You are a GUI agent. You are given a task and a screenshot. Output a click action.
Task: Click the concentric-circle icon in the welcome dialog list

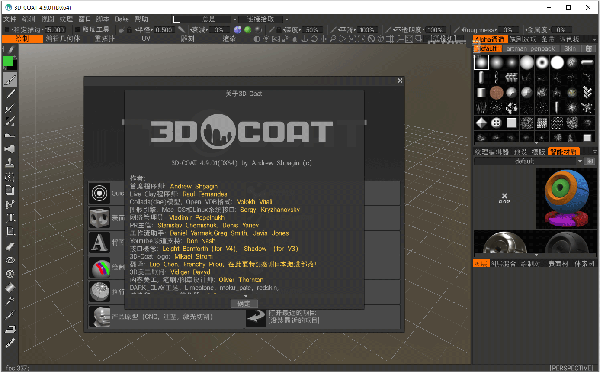[x=99, y=193]
